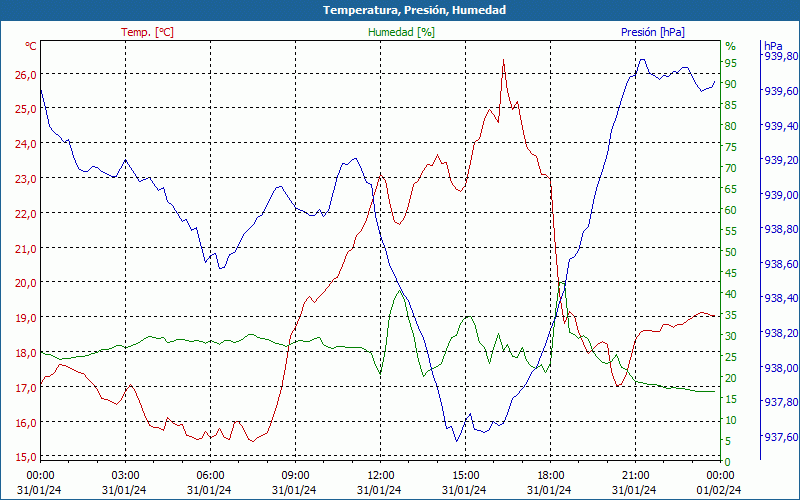800x500 pixels.
Task: Choose the 45 humidity tick value
Action: pyautogui.click(x=731, y=273)
